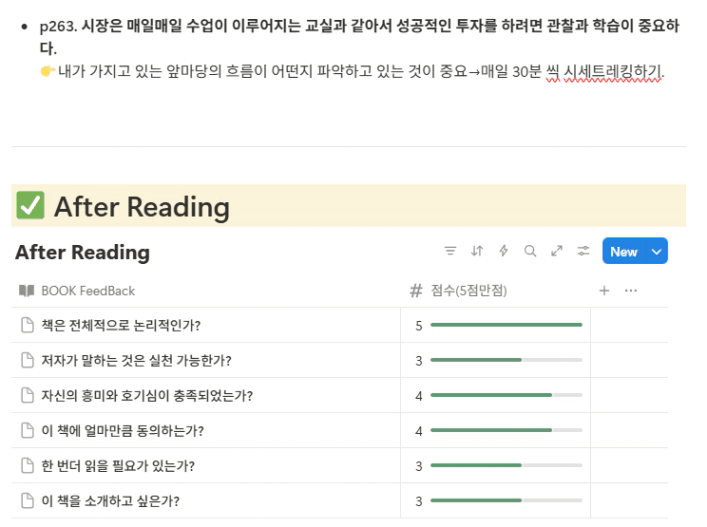Click the page icon for 책은 전체적으로 논리적인가?
The width and height of the screenshot is (707, 527).
[x=28, y=325]
